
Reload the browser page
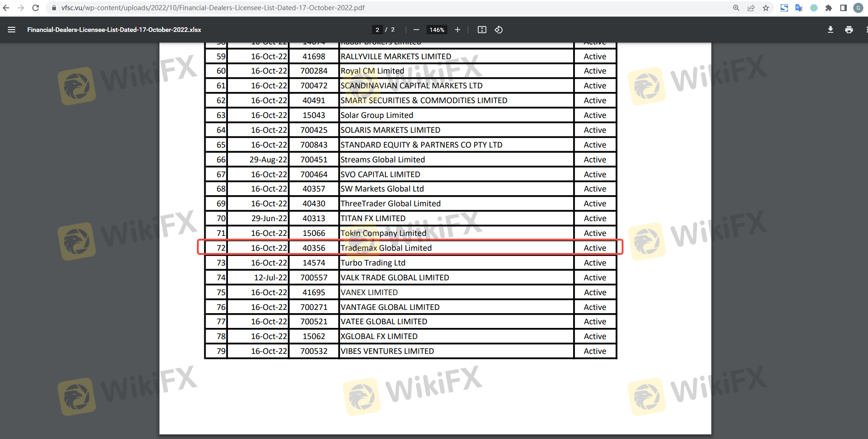(36, 8)
